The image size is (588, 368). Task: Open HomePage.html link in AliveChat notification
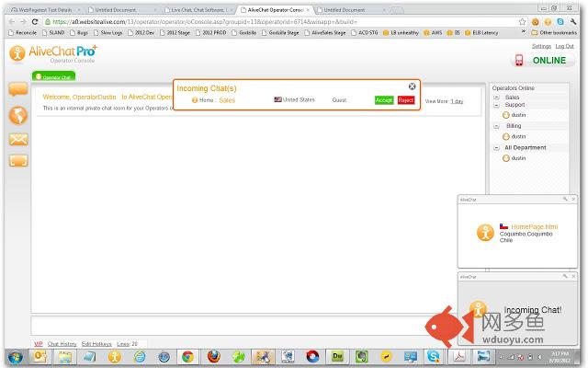coord(535,227)
